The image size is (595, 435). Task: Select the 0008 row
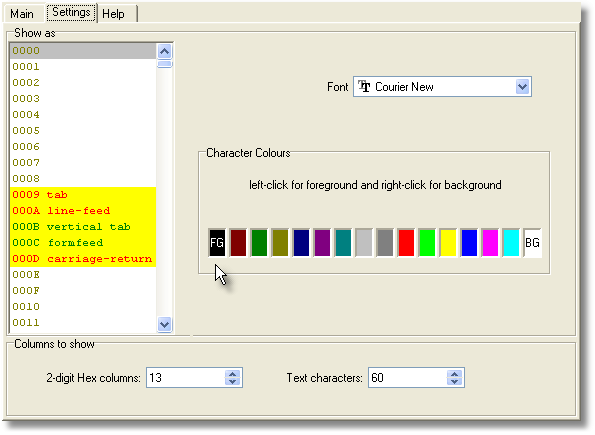[83, 178]
